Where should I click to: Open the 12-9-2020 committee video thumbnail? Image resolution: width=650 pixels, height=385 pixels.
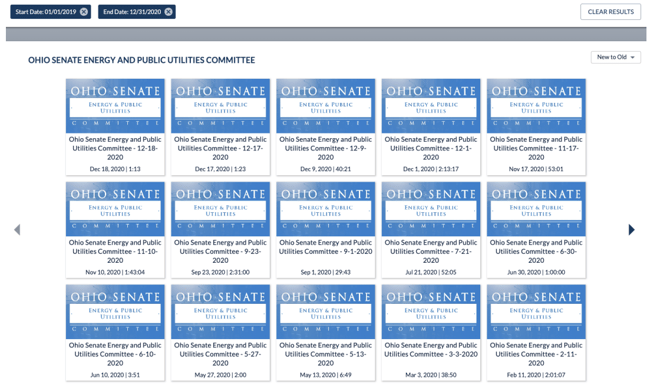point(326,106)
